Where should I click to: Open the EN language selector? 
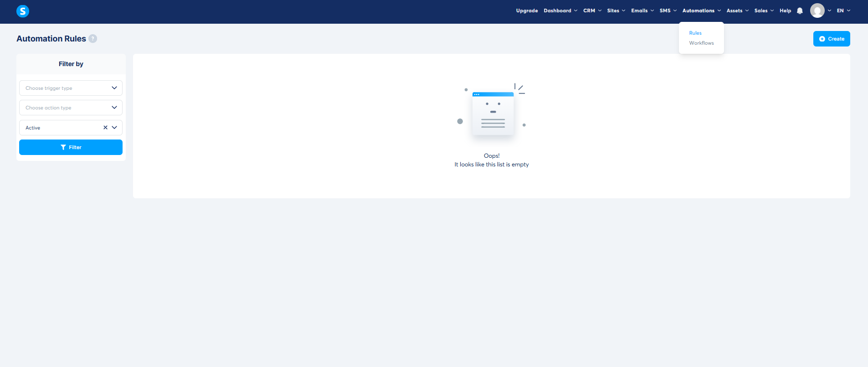click(843, 10)
